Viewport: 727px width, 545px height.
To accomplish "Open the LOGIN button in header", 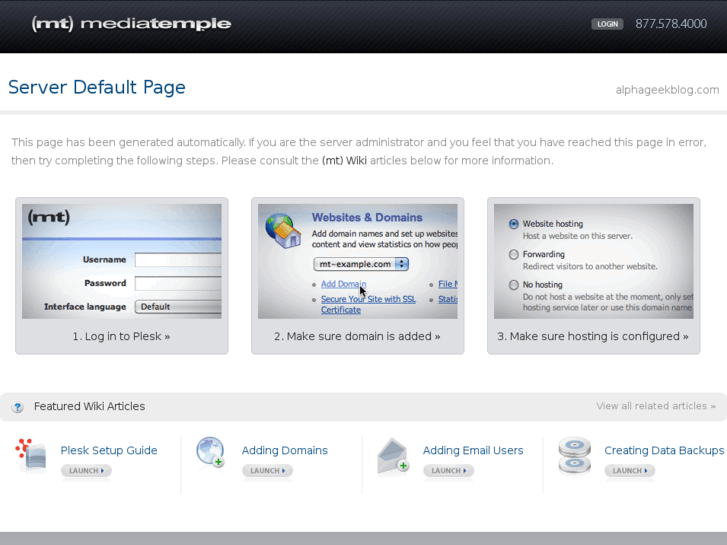I will 607,24.
